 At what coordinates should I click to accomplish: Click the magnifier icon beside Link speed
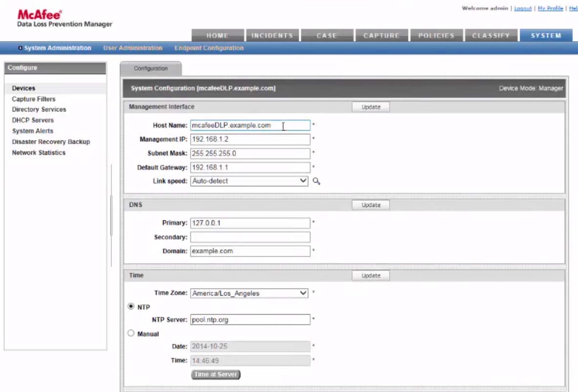pyautogui.click(x=316, y=181)
